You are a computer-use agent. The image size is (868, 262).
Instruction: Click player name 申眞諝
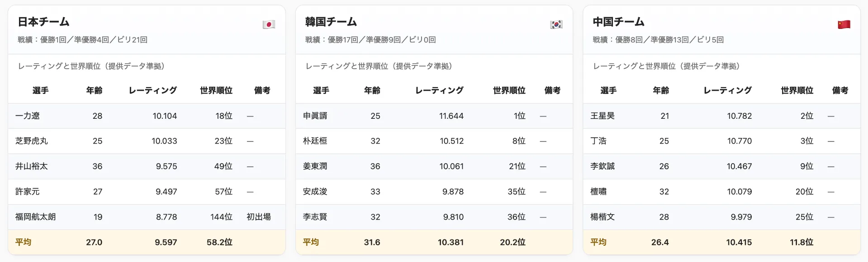coord(315,116)
